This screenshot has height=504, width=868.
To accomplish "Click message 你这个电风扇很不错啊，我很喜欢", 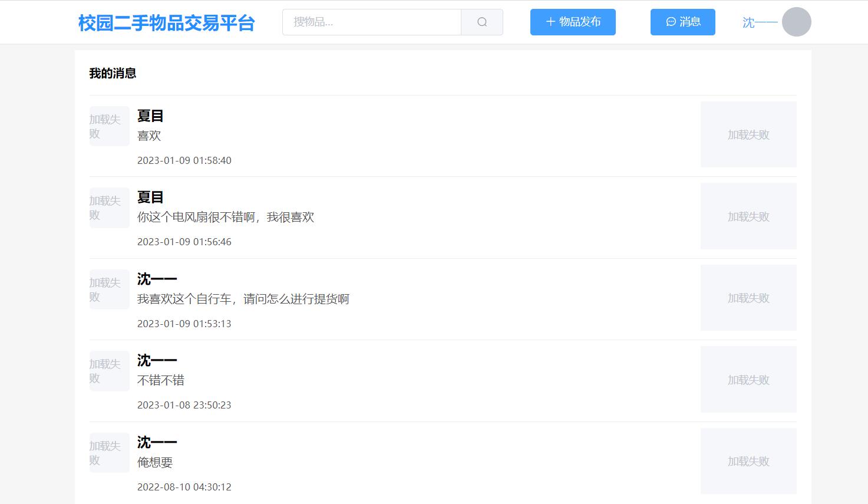I will [x=226, y=218].
